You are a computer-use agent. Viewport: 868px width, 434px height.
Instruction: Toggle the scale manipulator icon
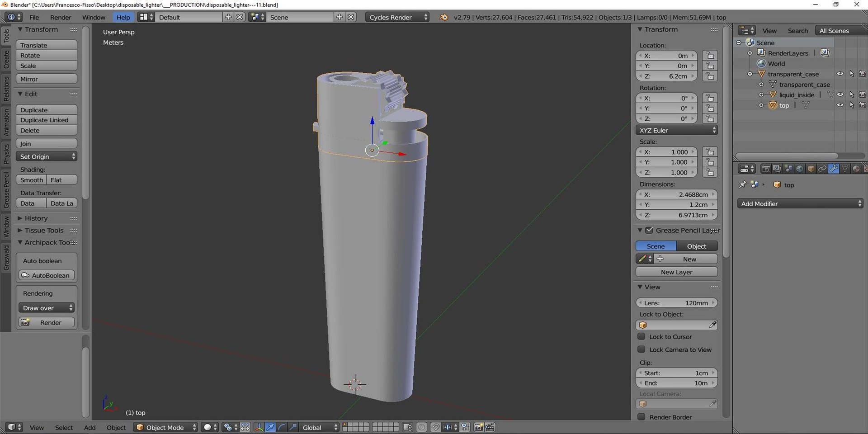click(293, 427)
